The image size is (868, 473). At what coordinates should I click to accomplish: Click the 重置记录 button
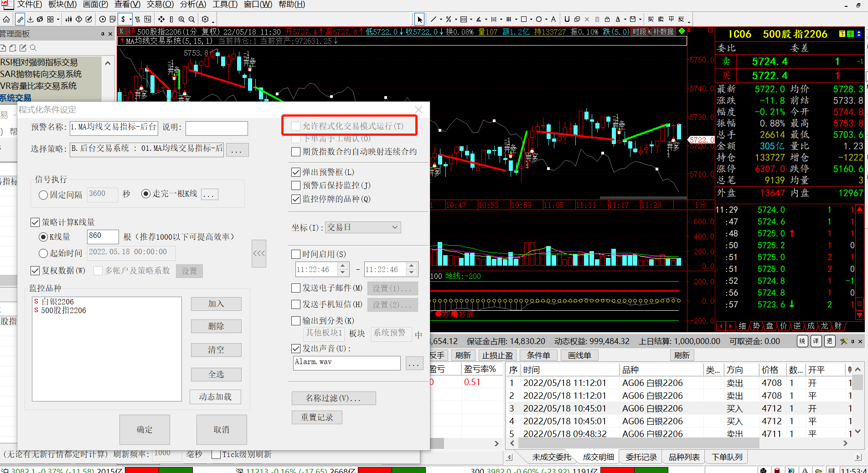317,417
